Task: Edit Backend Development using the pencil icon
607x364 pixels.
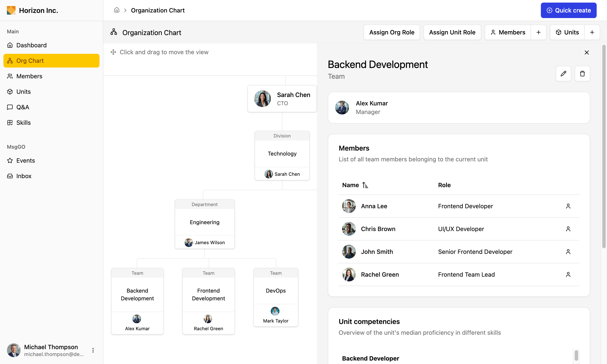Action: pos(563,74)
